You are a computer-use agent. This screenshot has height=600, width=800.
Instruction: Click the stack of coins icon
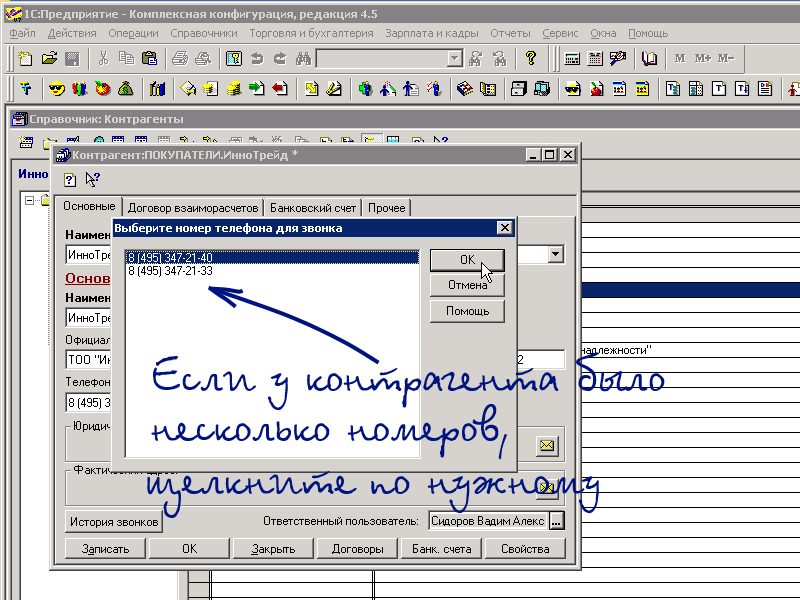(x=234, y=89)
